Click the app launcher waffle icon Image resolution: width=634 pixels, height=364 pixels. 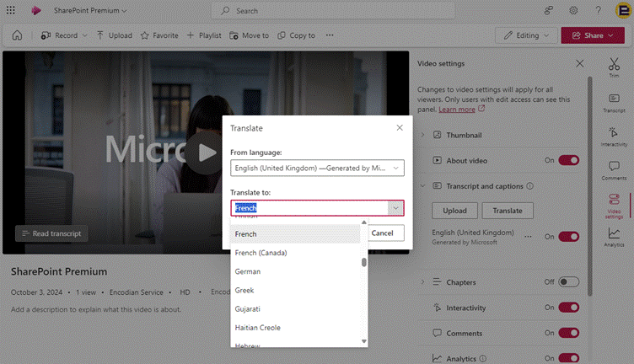11,11
